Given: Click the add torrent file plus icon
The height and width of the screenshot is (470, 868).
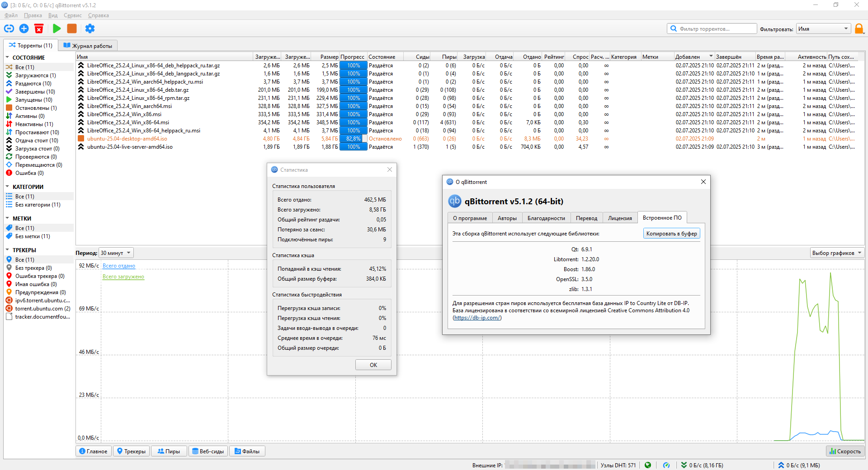Looking at the screenshot, I should point(24,28).
